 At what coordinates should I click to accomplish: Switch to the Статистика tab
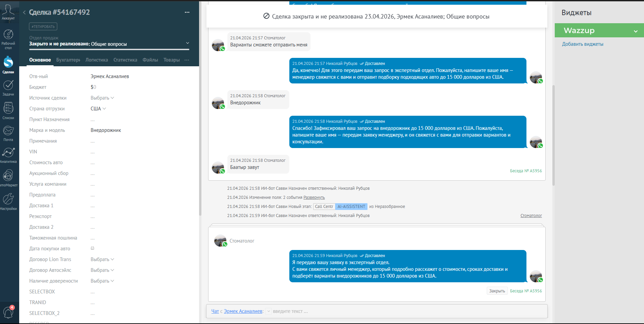tap(125, 60)
